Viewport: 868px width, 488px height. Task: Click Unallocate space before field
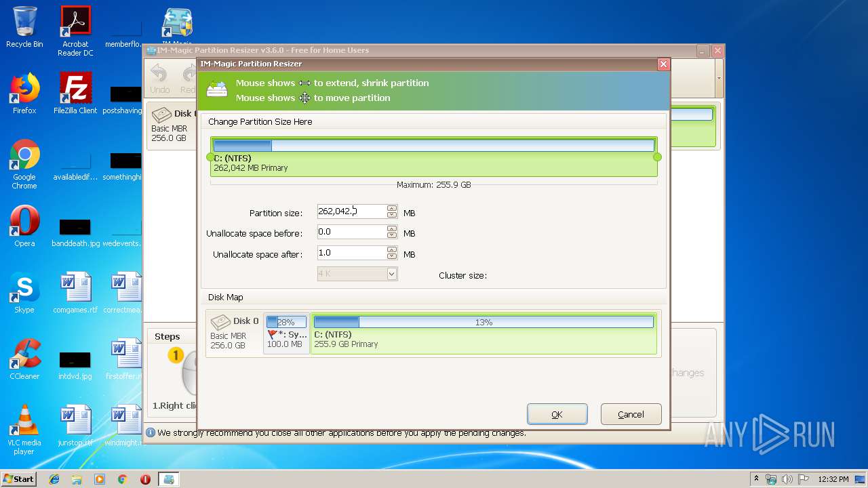pyautogui.click(x=352, y=232)
